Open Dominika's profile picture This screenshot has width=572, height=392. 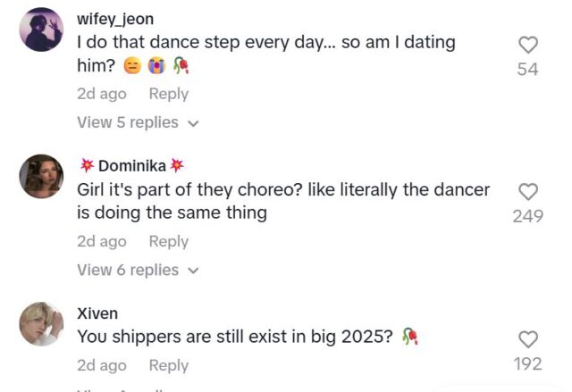pos(41,176)
